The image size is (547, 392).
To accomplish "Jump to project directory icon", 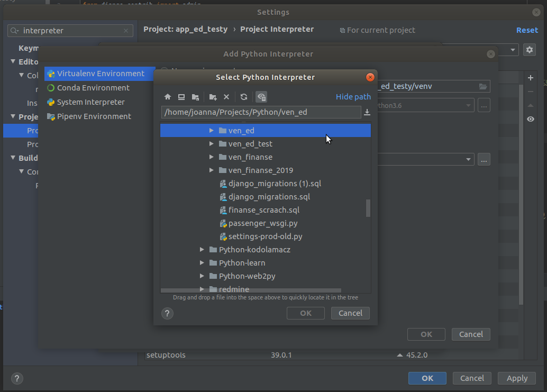I will (x=195, y=97).
